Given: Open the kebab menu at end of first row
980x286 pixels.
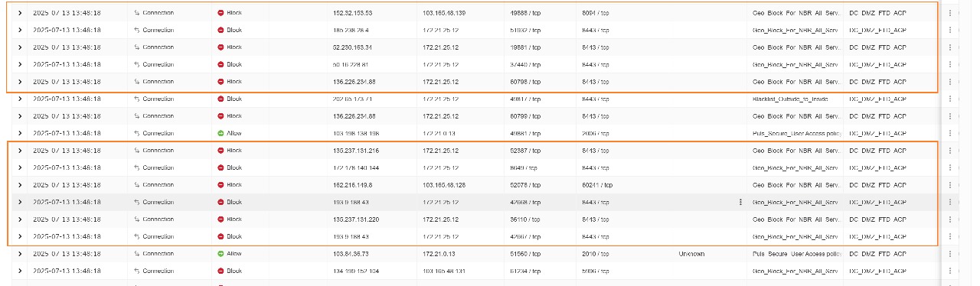Looking at the screenshot, I should point(950,13).
